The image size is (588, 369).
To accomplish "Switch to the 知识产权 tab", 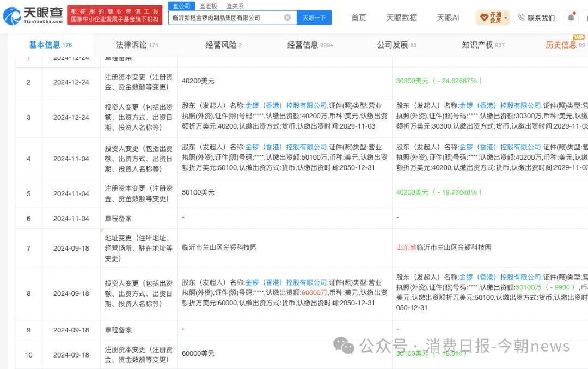I will (483, 45).
